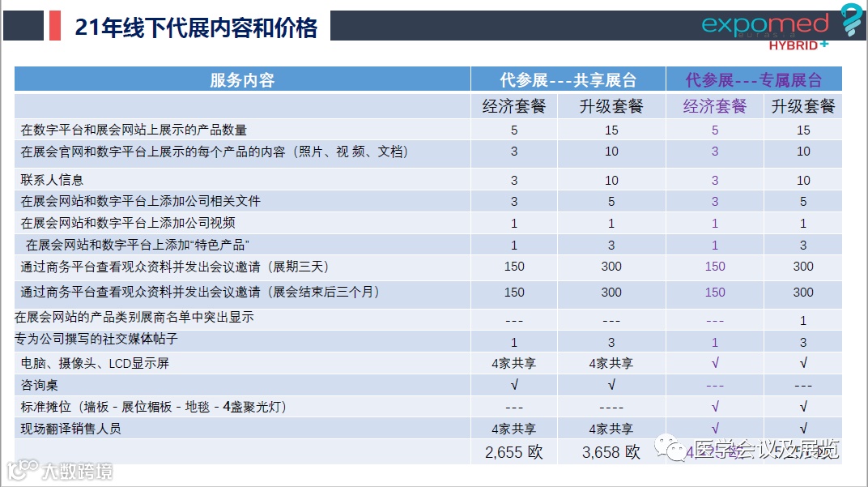This screenshot has width=868, height=487.
Task: Select the 咨询桌 row label
Action: point(39,385)
